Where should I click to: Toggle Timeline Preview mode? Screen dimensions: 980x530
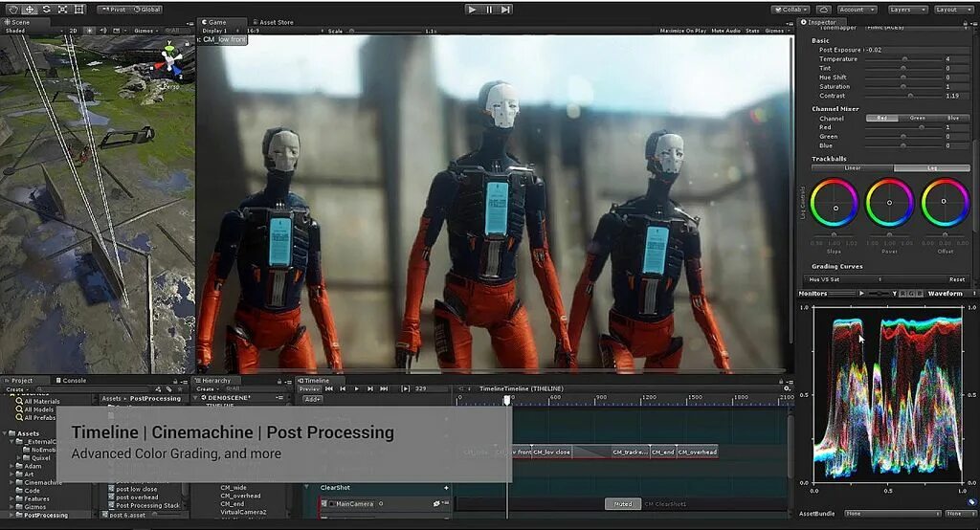(309, 388)
